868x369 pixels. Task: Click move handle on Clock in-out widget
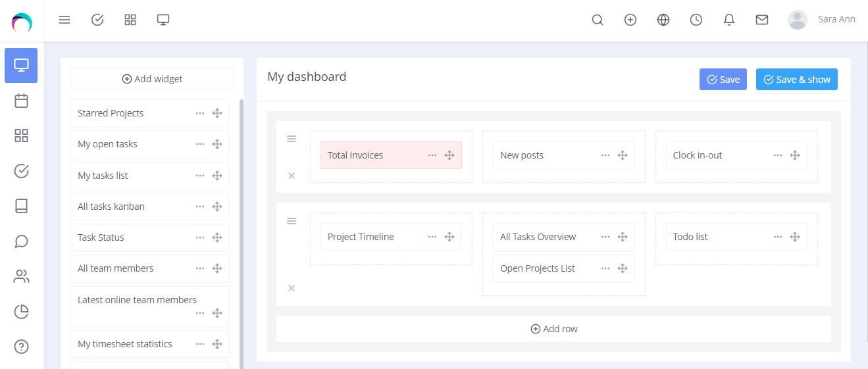[795, 155]
